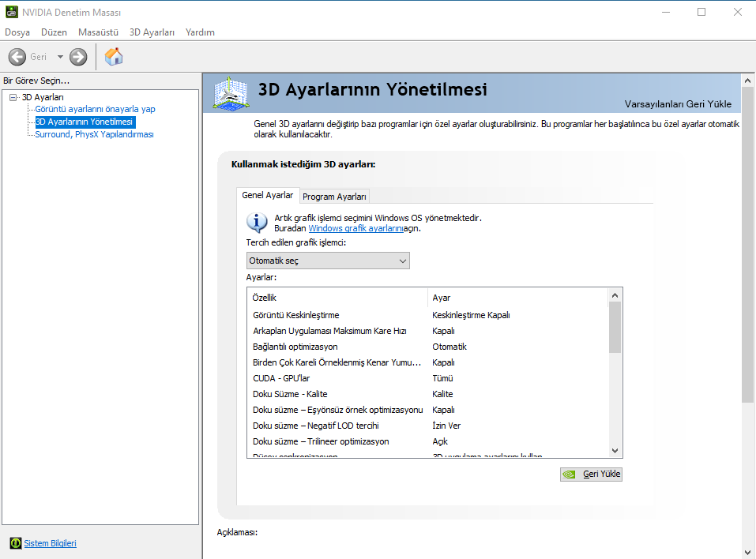This screenshot has width=756, height=559.
Task: Open the Dosya menu
Action: 17,32
